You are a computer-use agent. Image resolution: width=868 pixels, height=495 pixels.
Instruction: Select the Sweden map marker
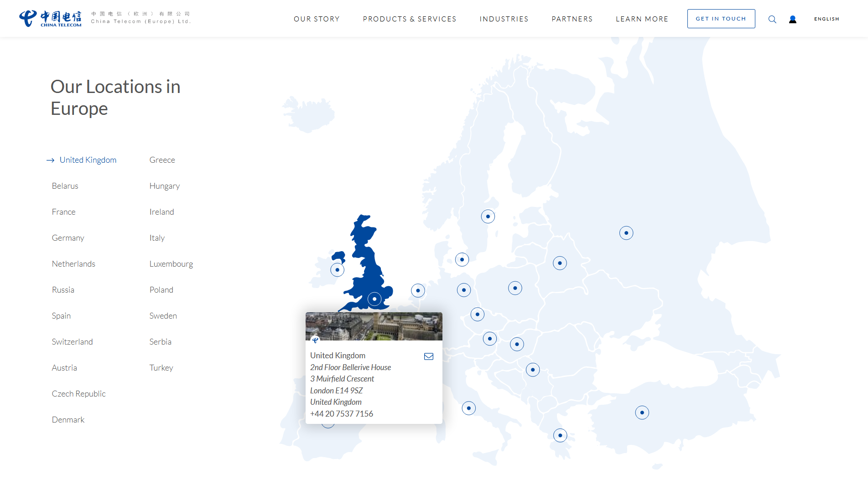(488, 217)
